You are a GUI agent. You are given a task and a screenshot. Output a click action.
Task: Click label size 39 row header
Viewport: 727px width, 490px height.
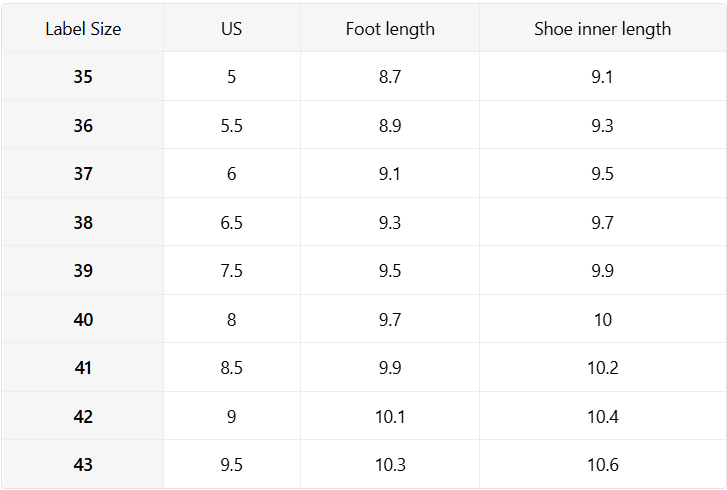[83, 271]
